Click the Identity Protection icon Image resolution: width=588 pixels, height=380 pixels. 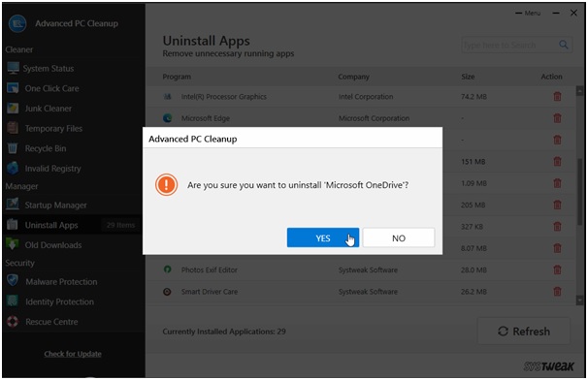pos(13,301)
